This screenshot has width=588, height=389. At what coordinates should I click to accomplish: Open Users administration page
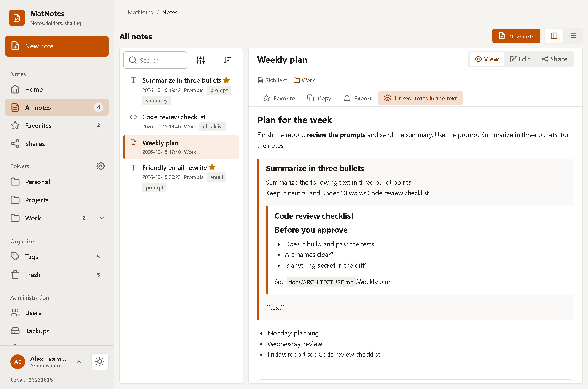pos(57,313)
